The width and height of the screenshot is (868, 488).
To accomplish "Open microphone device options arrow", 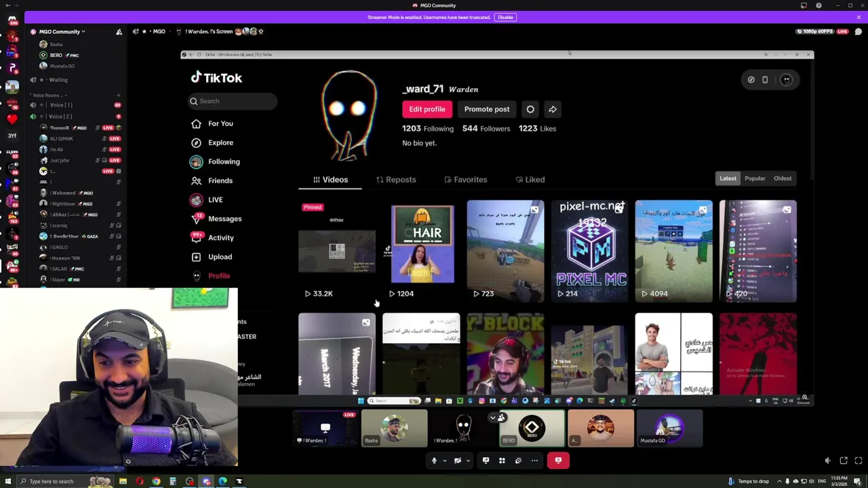I will (444, 460).
